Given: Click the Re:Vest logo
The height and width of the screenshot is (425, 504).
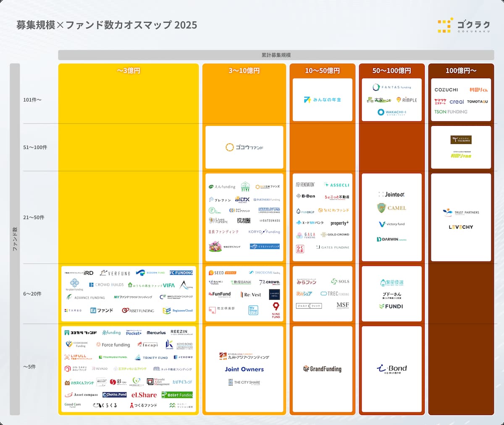Looking at the screenshot, I should (x=251, y=295).
